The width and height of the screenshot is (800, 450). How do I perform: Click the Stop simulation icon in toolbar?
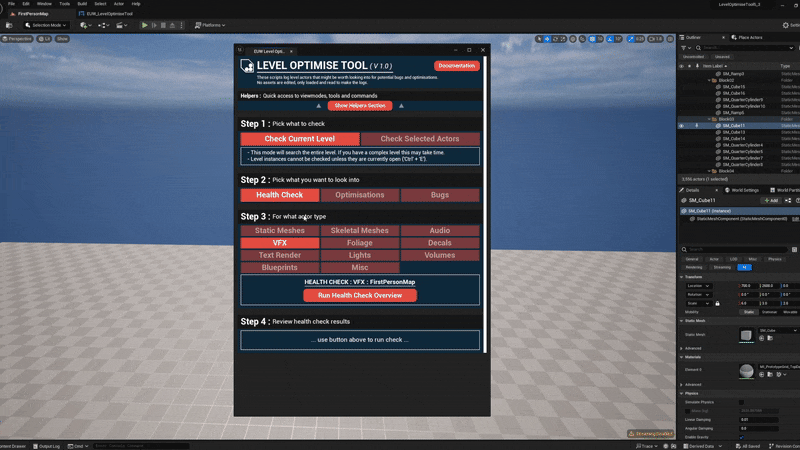click(163, 25)
